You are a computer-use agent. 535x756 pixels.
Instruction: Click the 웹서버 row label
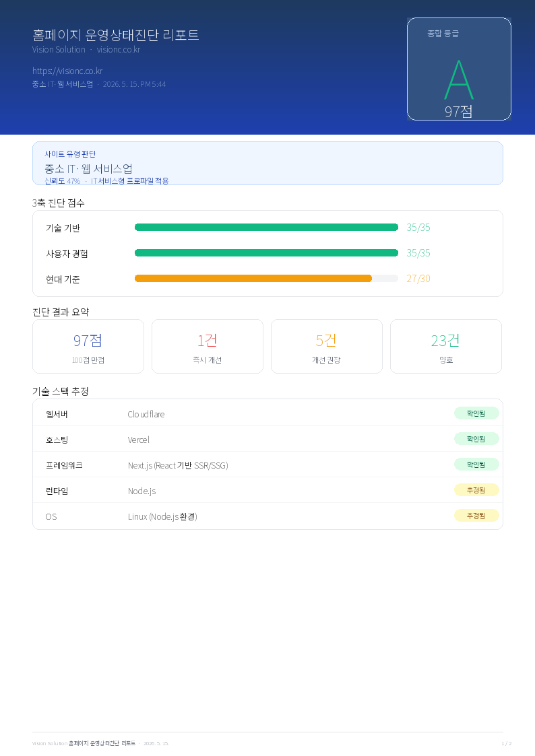tap(57, 414)
